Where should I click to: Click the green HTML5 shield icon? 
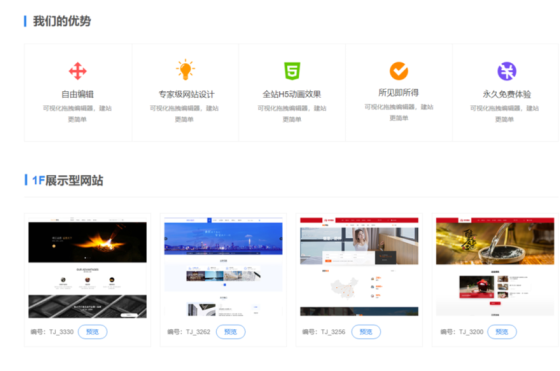(x=292, y=71)
